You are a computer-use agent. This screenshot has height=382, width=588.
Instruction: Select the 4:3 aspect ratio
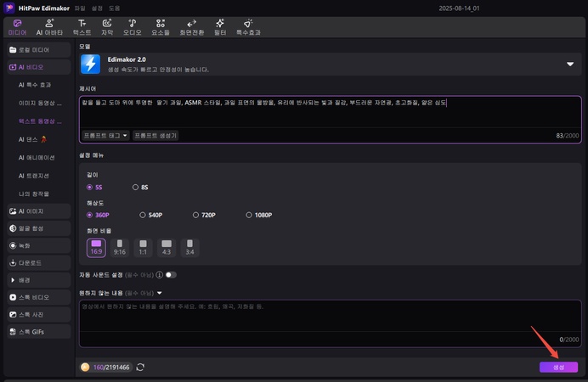(167, 248)
